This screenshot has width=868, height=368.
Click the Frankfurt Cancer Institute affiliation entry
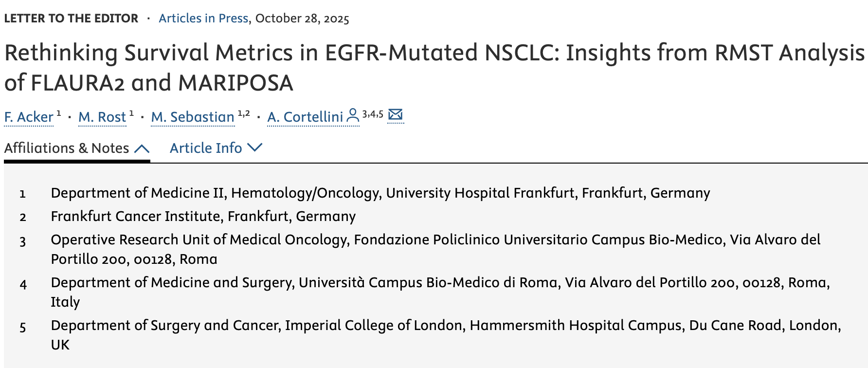coord(203,217)
